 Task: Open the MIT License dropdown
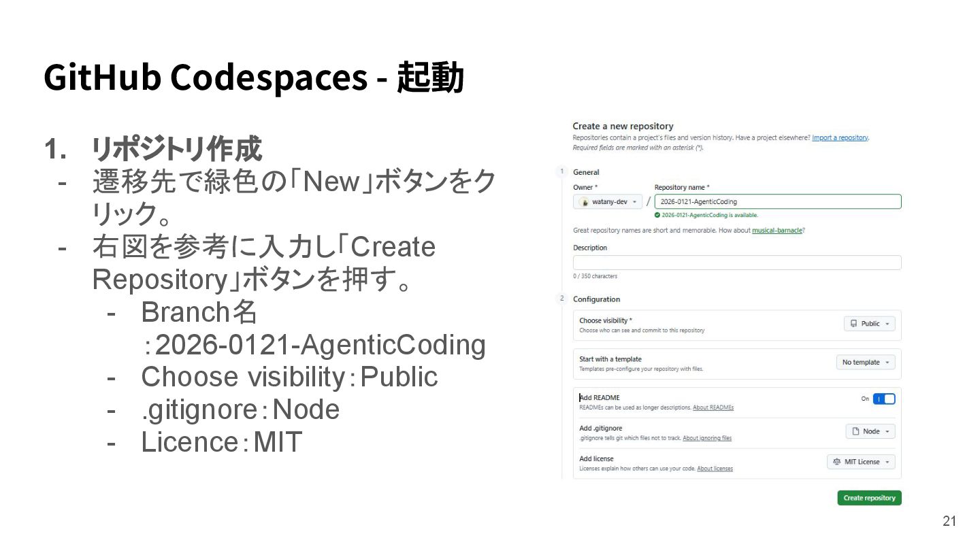pyautogui.click(x=861, y=462)
